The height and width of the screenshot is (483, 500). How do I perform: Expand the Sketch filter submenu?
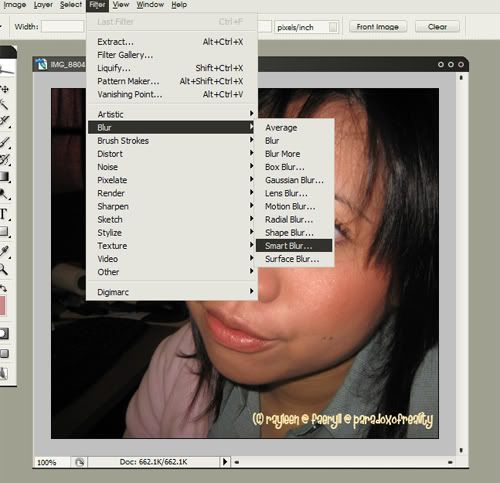(x=172, y=219)
